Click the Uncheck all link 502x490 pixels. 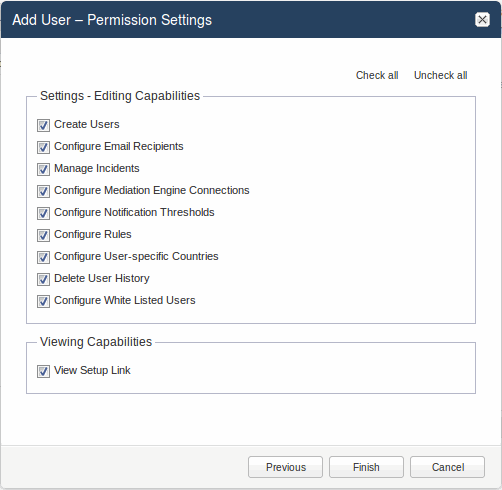pyautogui.click(x=440, y=75)
